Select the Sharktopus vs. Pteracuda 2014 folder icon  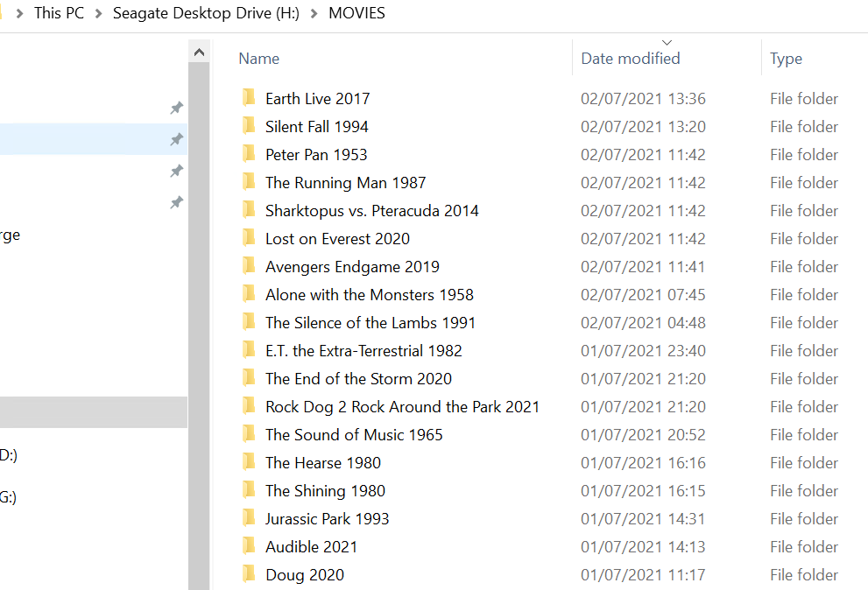[x=249, y=210]
